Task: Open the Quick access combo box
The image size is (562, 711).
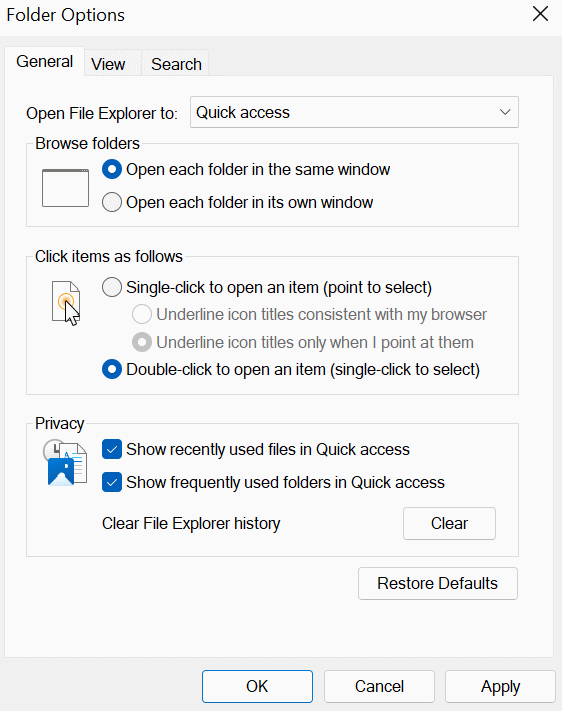Action: pos(354,112)
